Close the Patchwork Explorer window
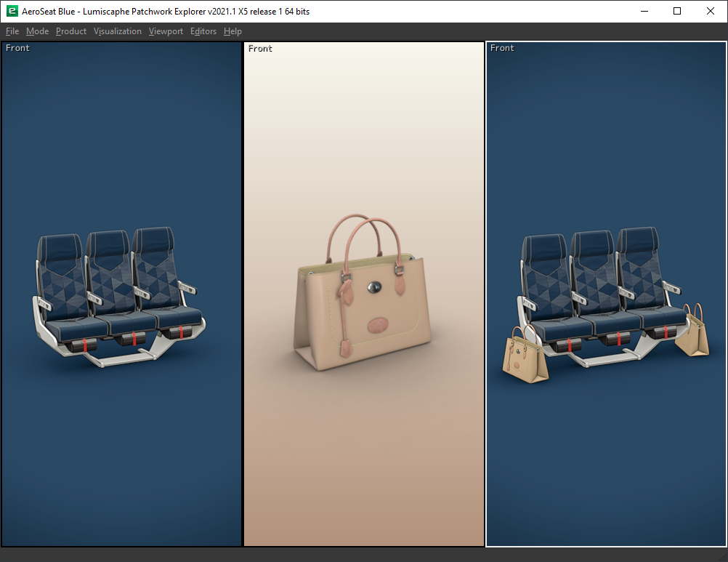Image resolution: width=728 pixels, height=562 pixels. pyautogui.click(x=711, y=11)
